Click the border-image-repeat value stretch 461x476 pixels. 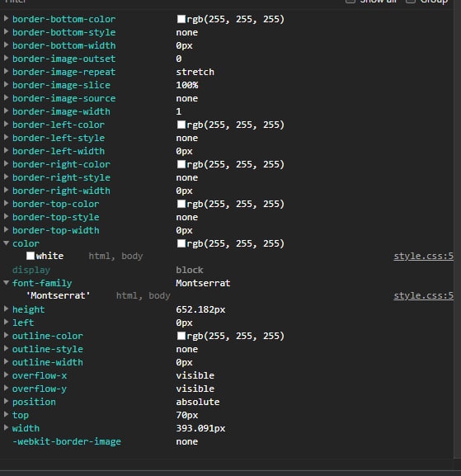coord(195,72)
